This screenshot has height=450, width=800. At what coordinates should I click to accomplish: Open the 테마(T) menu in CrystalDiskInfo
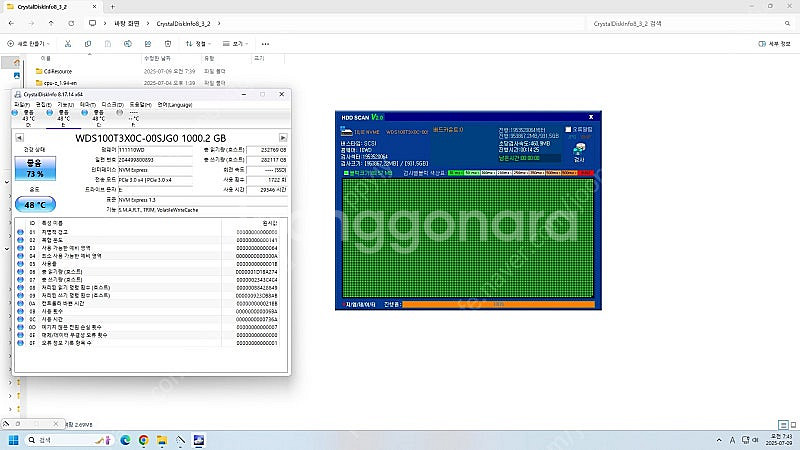tap(87, 105)
